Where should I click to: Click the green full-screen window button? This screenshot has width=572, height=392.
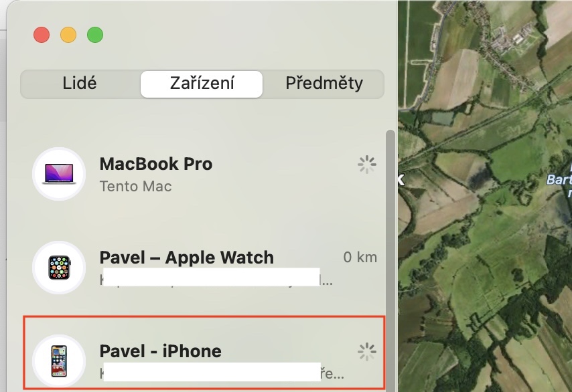[95, 35]
